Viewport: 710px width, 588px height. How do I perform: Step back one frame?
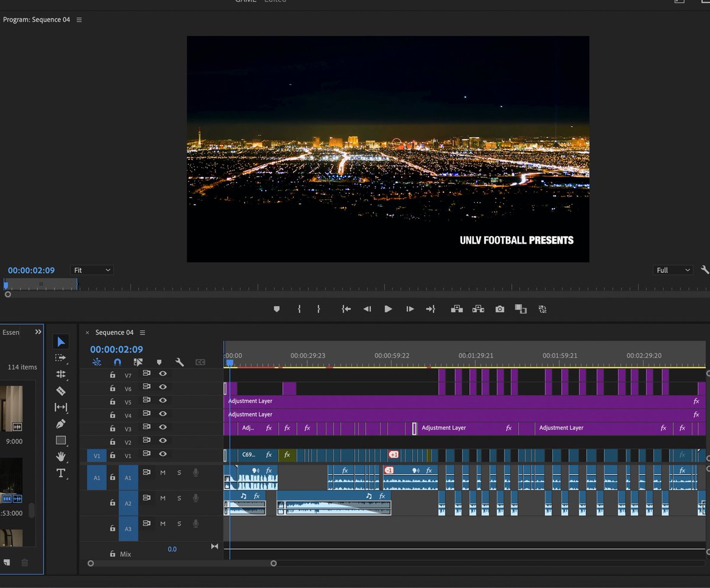367,309
